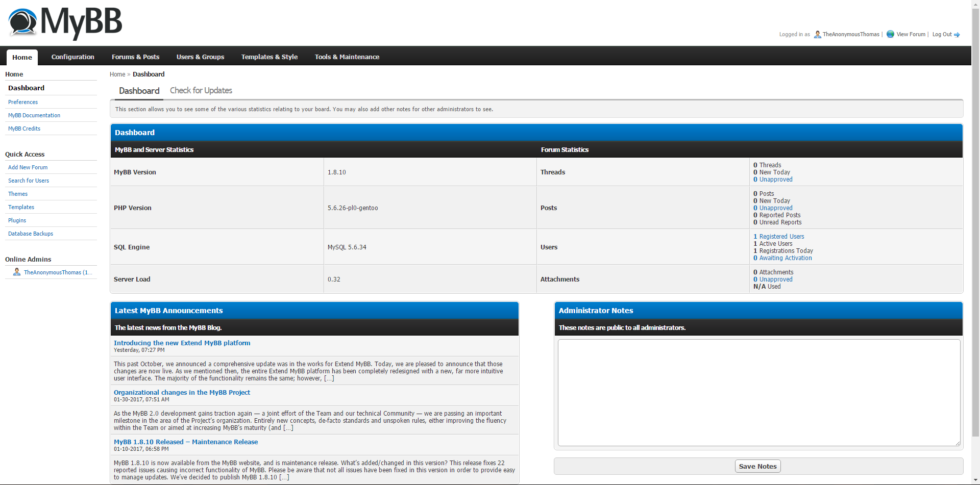Click the Log Out link
Image resolution: width=980 pixels, height=485 pixels.
(942, 34)
